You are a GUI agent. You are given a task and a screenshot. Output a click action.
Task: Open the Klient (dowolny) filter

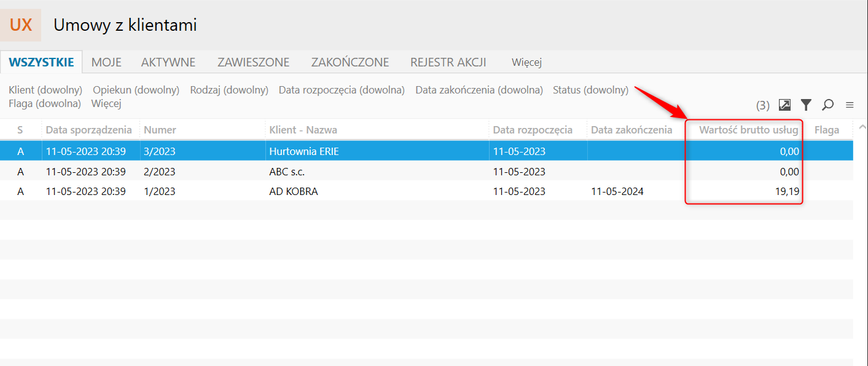point(45,90)
